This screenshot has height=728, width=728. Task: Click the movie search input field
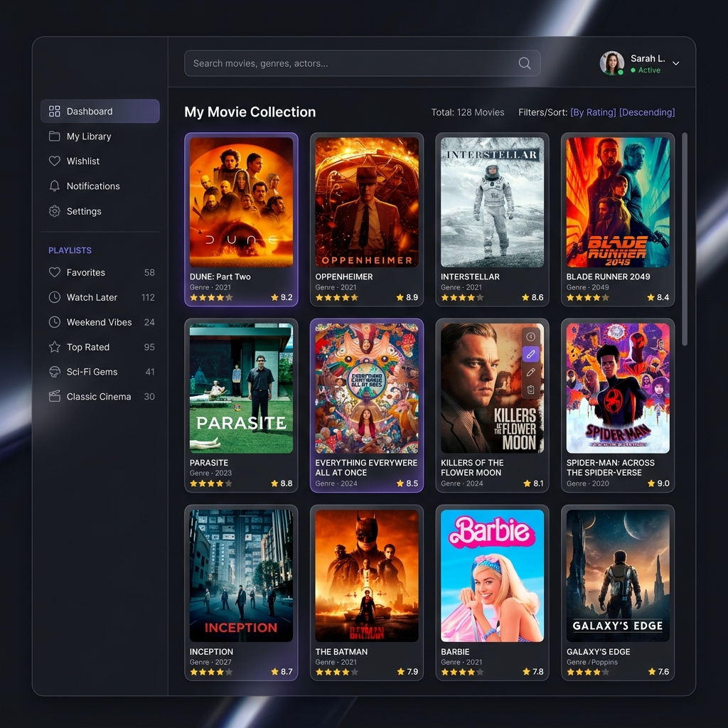(320, 63)
